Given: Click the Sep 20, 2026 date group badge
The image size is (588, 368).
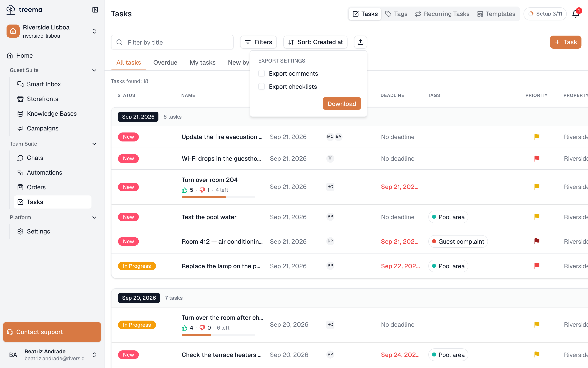Looking at the screenshot, I should (x=139, y=298).
